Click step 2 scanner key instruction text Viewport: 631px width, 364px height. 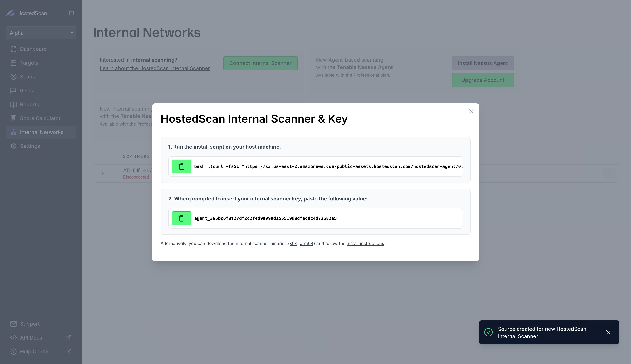coord(268,199)
